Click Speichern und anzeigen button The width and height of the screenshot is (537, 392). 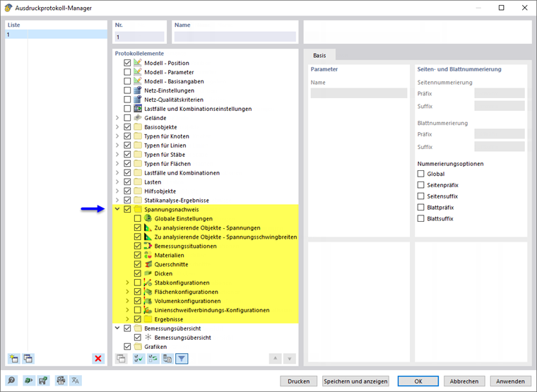[355, 381]
